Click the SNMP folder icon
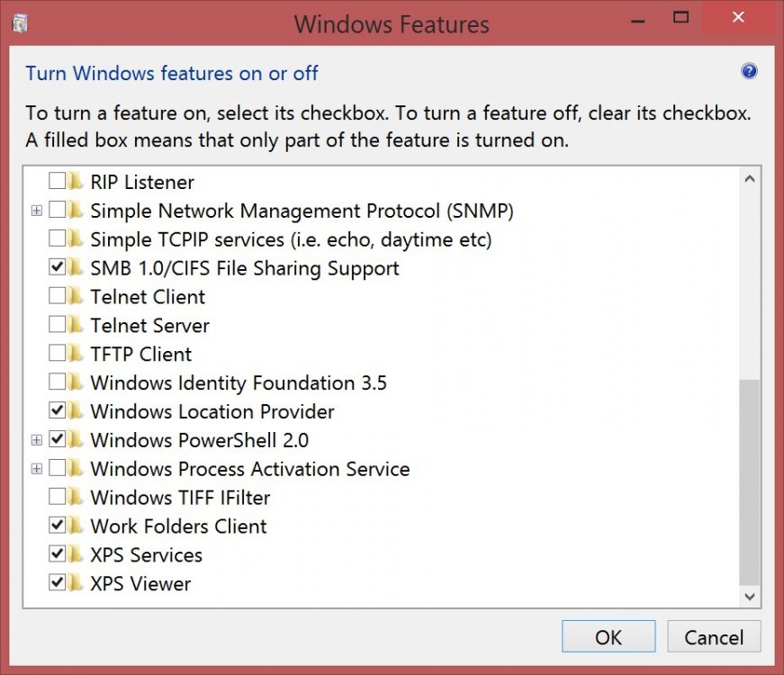 point(75,210)
